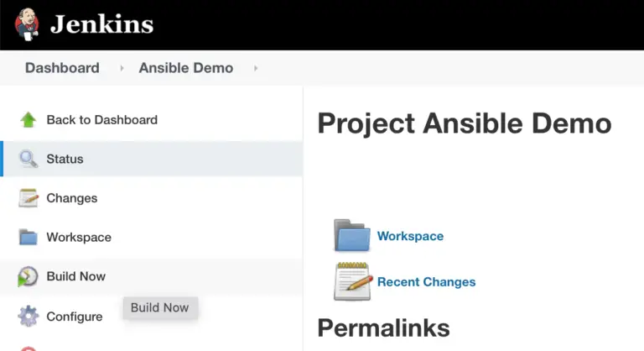Click the Back to Dashboard text
Image resolution: width=644 pixels, height=351 pixels.
(x=101, y=120)
